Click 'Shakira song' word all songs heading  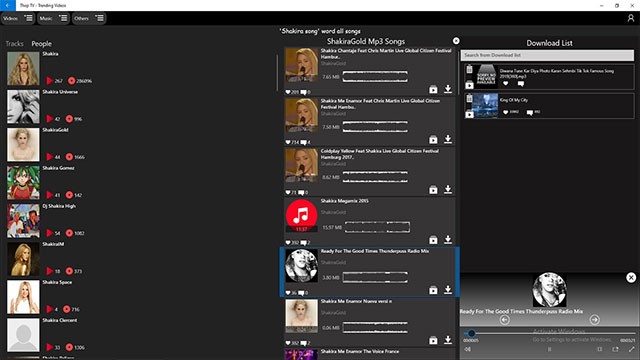(320, 31)
